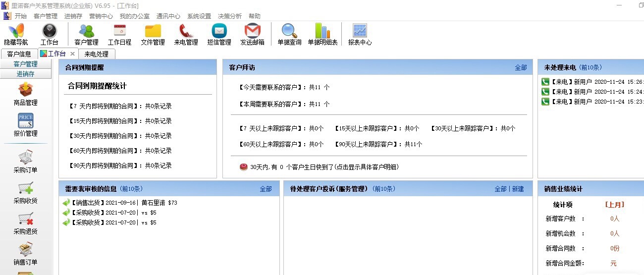Expand the 进销存 sidebar section
The image size is (644, 275).
pos(25,74)
